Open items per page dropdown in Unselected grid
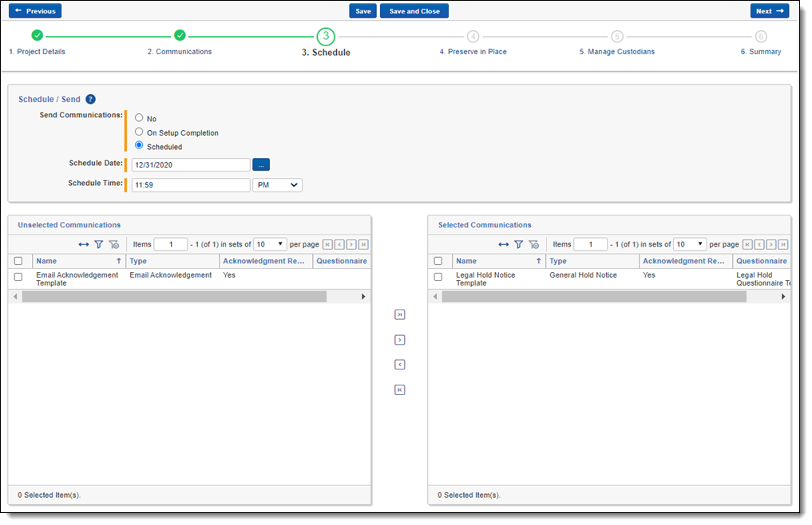The height and width of the screenshot is (525, 812). [269, 244]
